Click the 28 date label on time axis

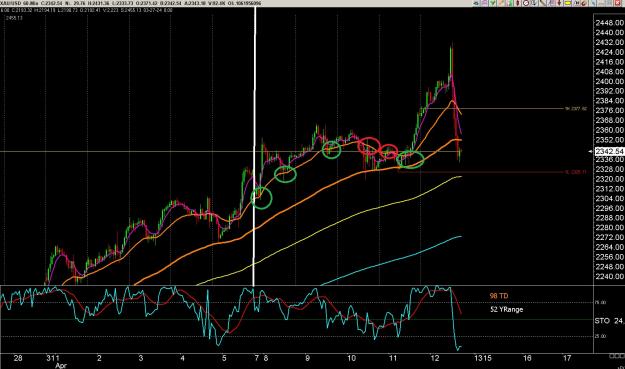tap(18, 358)
